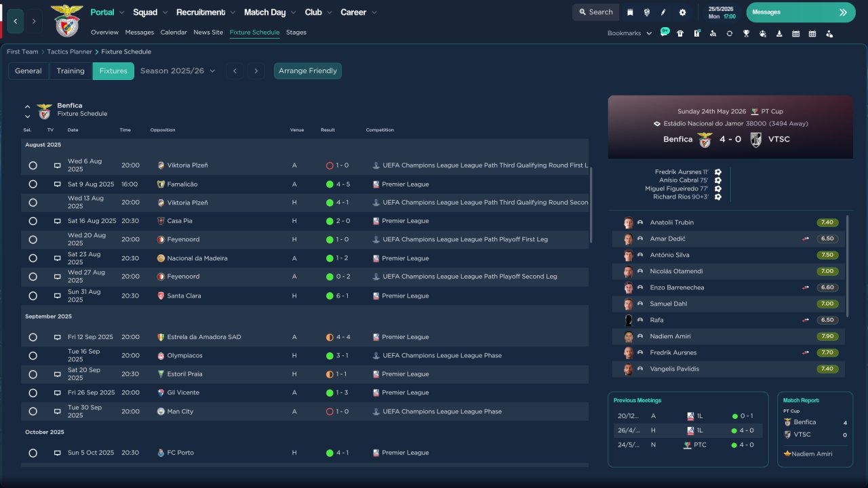The image size is (868, 488).
Task: Click the Man City club badge
Action: (x=161, y=411)
